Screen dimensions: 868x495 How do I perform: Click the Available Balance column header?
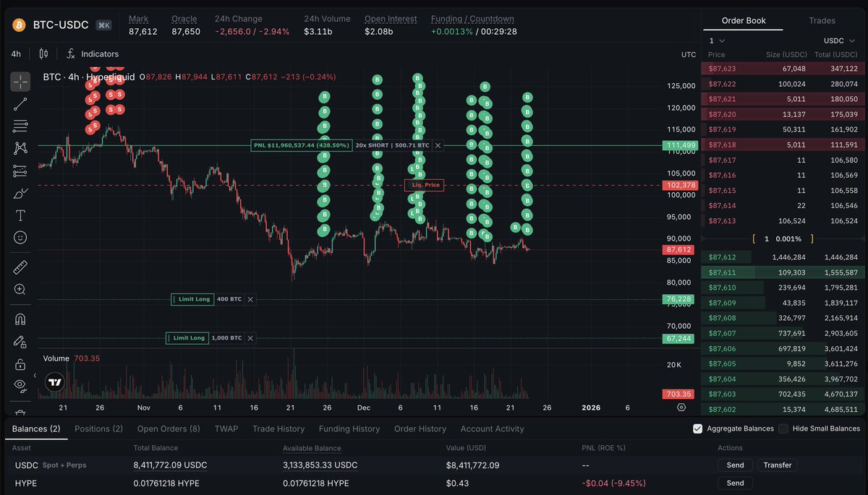312,448
